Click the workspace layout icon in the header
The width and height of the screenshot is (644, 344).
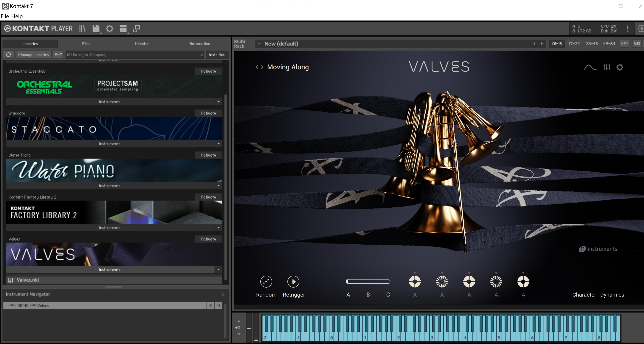tap(123, 28)
